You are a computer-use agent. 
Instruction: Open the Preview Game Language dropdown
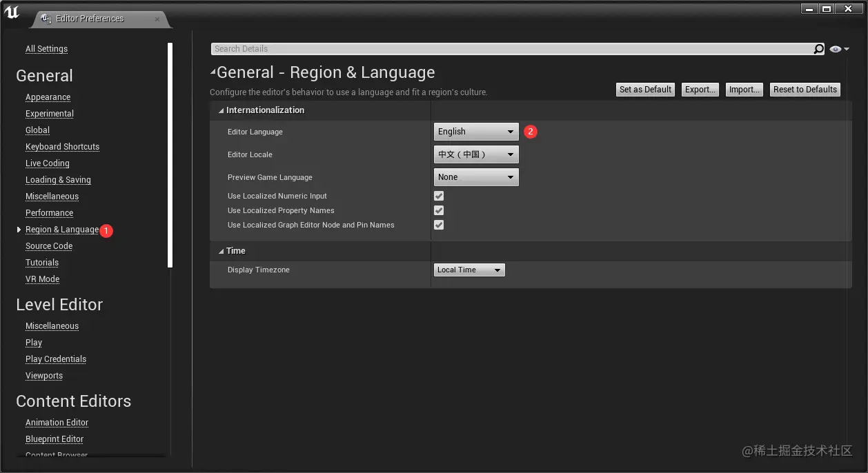476,177
